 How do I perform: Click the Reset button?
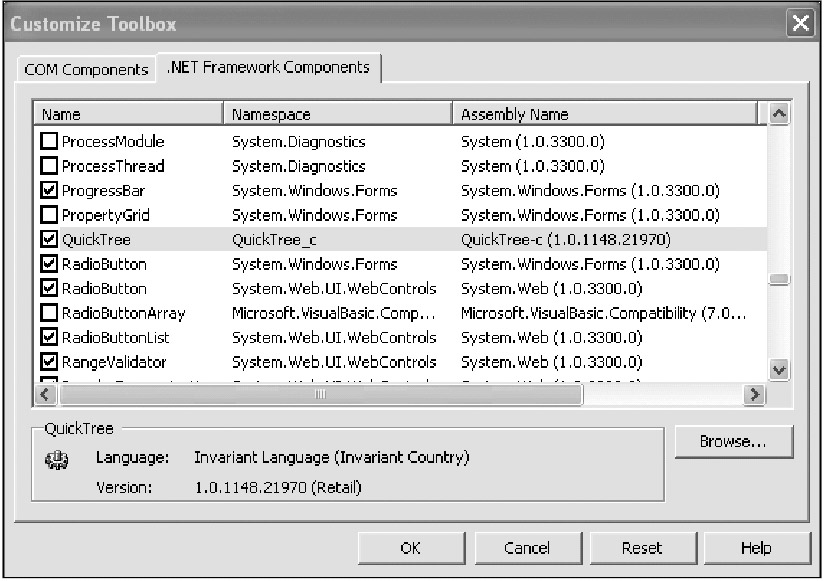point(641,548)
